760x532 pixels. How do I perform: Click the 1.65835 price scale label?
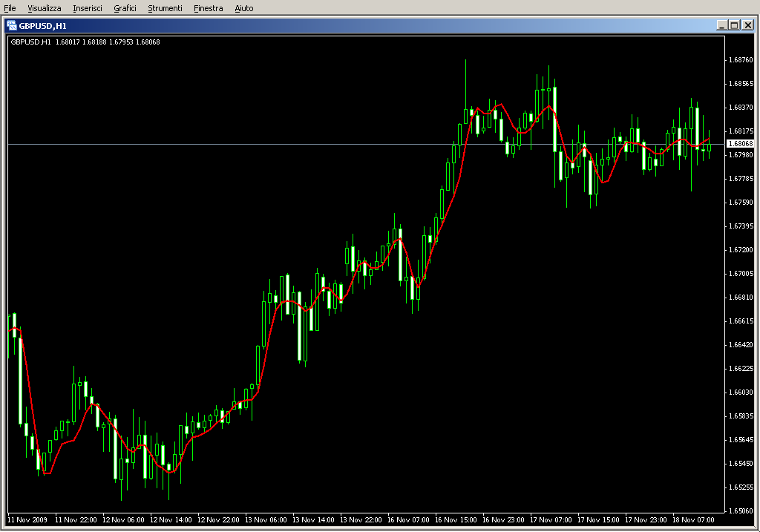pyautogui.click(x=741, y=416)
